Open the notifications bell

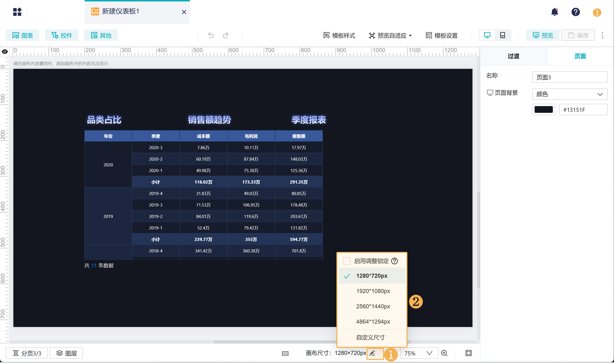(554, 12)
